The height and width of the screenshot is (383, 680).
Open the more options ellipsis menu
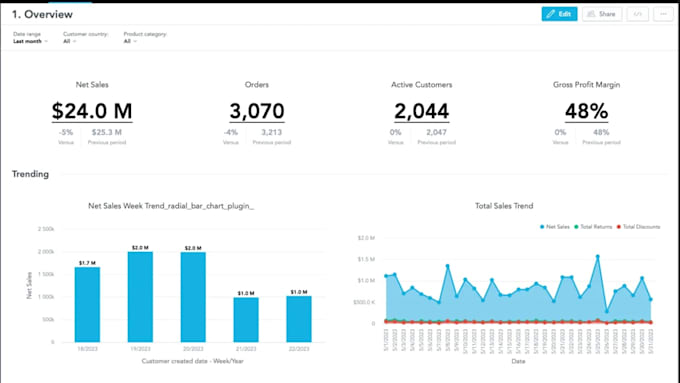(x=663, y=14)
